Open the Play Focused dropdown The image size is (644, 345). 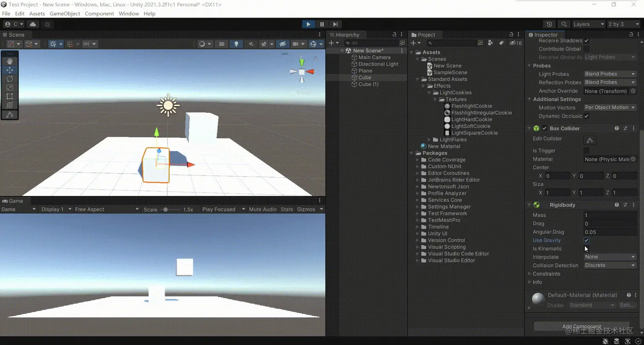[x=224, y=209]
